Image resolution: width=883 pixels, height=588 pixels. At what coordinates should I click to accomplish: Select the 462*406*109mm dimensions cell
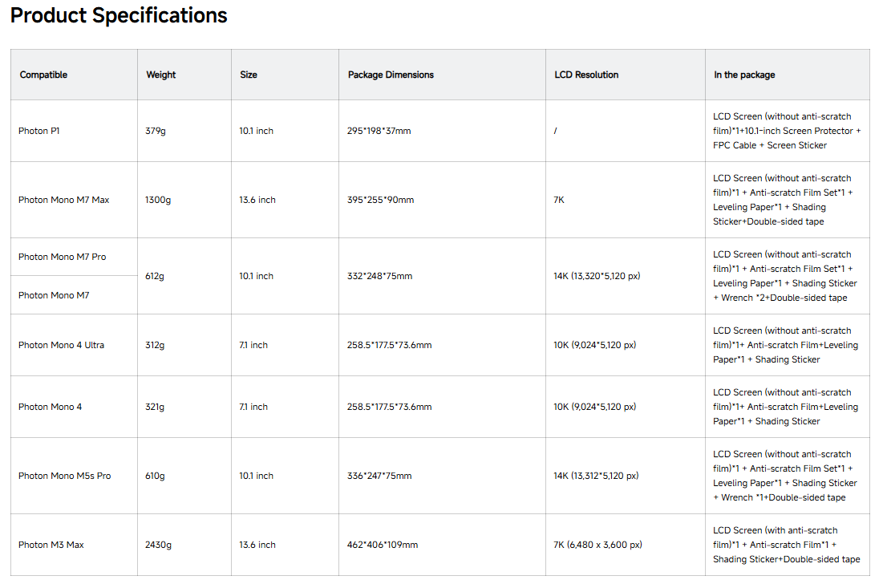click(382, 545)
